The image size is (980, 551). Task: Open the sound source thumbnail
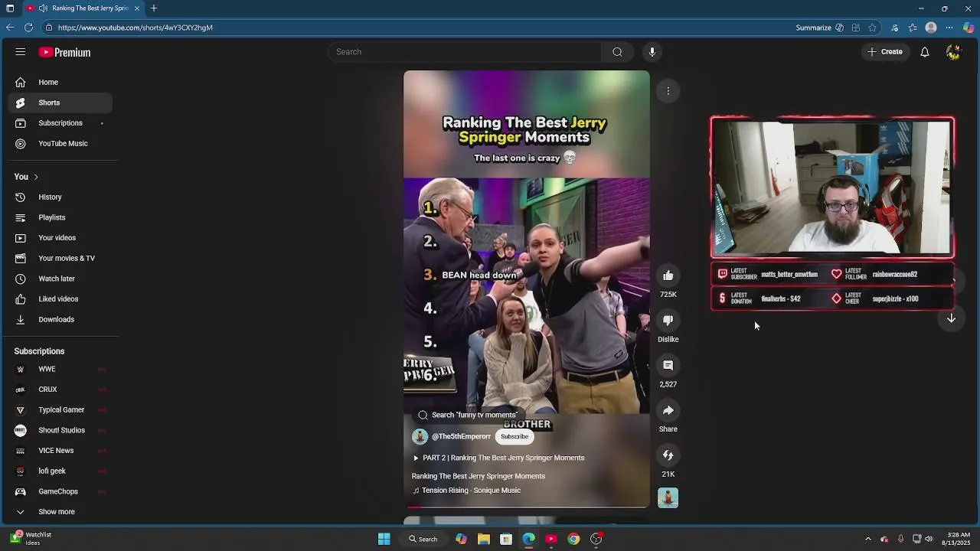click(668, 498)
